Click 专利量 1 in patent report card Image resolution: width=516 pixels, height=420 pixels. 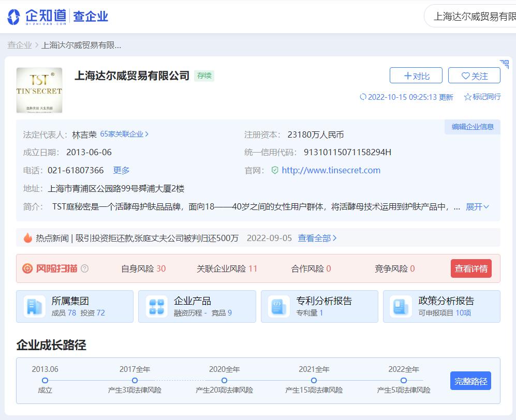(x=309, y=313)
